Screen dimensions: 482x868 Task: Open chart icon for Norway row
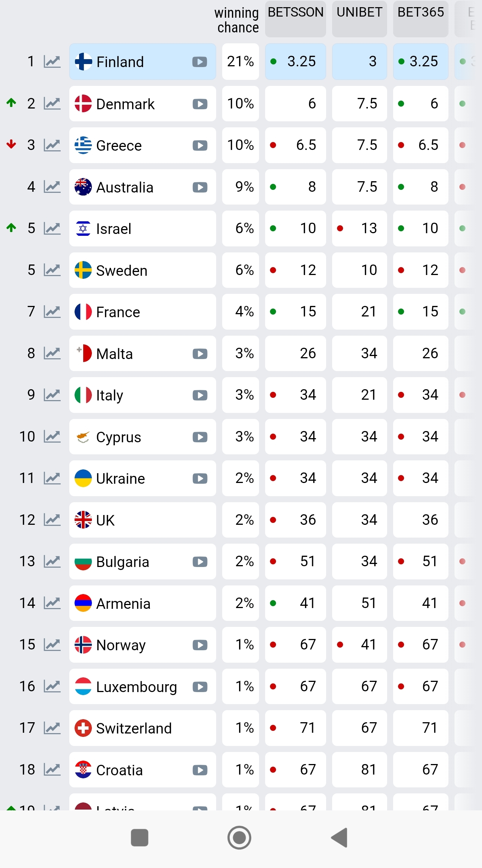click(52, 645)
